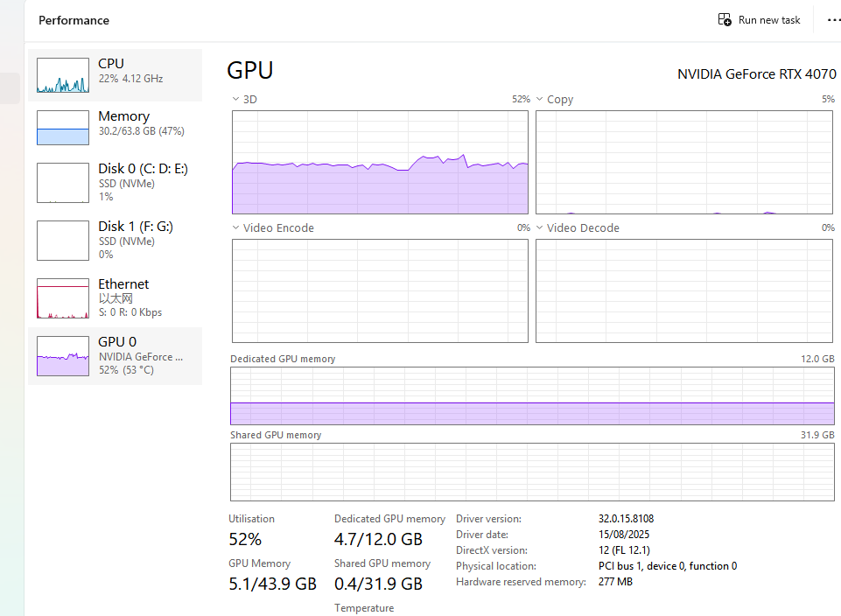Open the three-dot more options menu

[832, 20]
